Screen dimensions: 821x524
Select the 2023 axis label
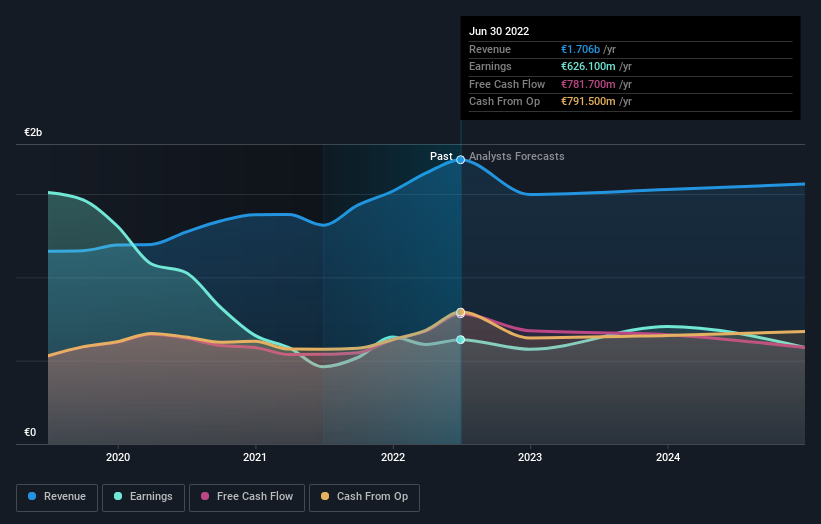pos(530,458)
